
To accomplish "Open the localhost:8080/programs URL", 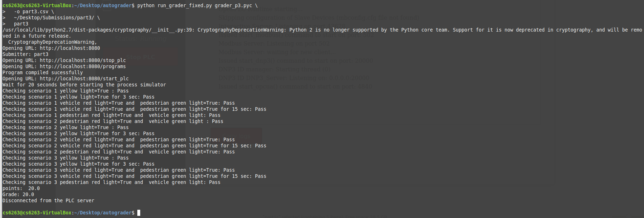I will 83,66.
